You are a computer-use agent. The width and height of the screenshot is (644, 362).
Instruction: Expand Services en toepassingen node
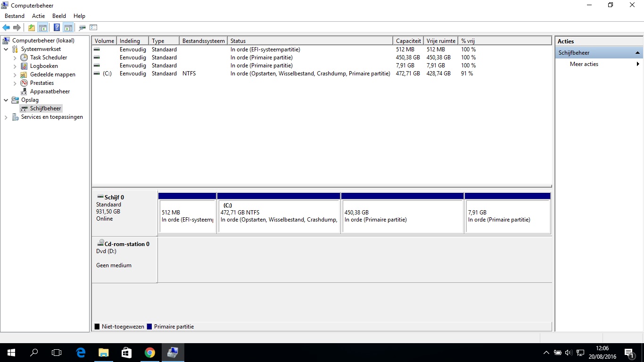click(x=6, y=117)
